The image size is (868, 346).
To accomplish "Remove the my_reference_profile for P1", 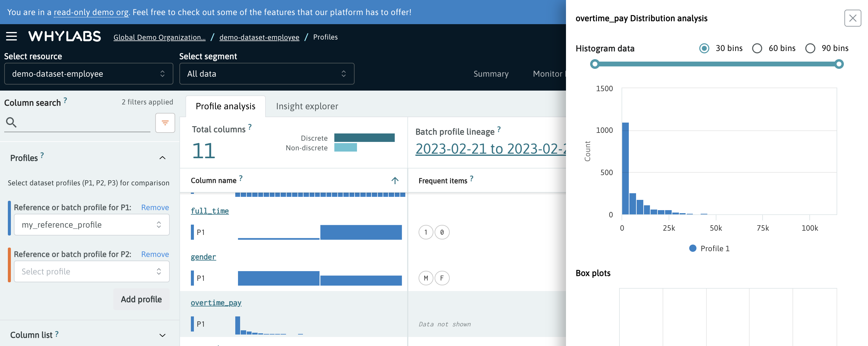I will pos(155,207).
